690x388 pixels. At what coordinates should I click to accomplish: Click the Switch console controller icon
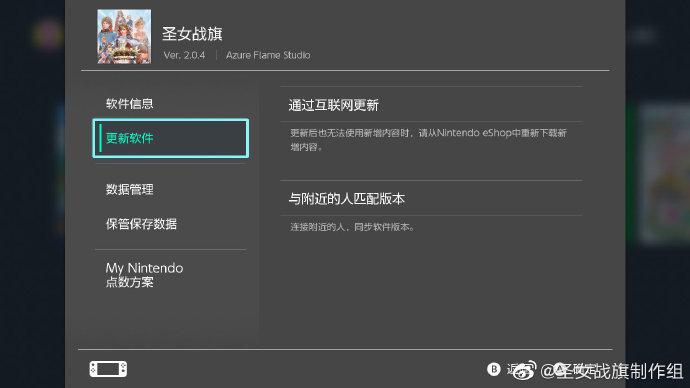(x=108, y=369)
